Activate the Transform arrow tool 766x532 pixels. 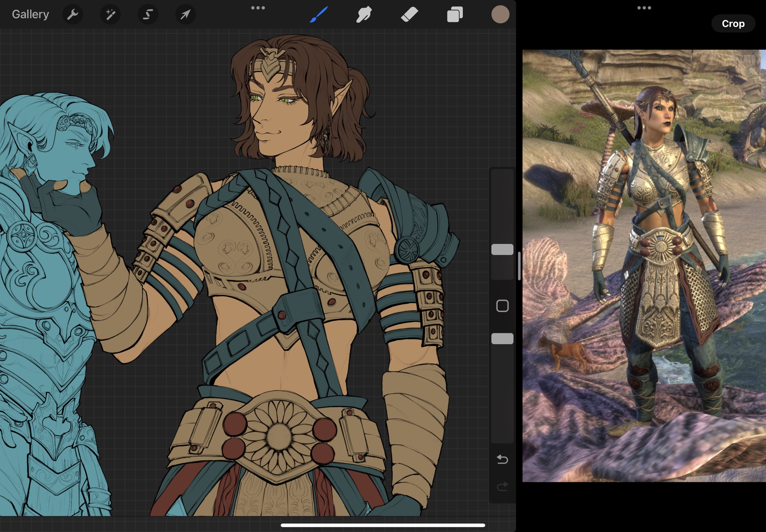point(185,15)
